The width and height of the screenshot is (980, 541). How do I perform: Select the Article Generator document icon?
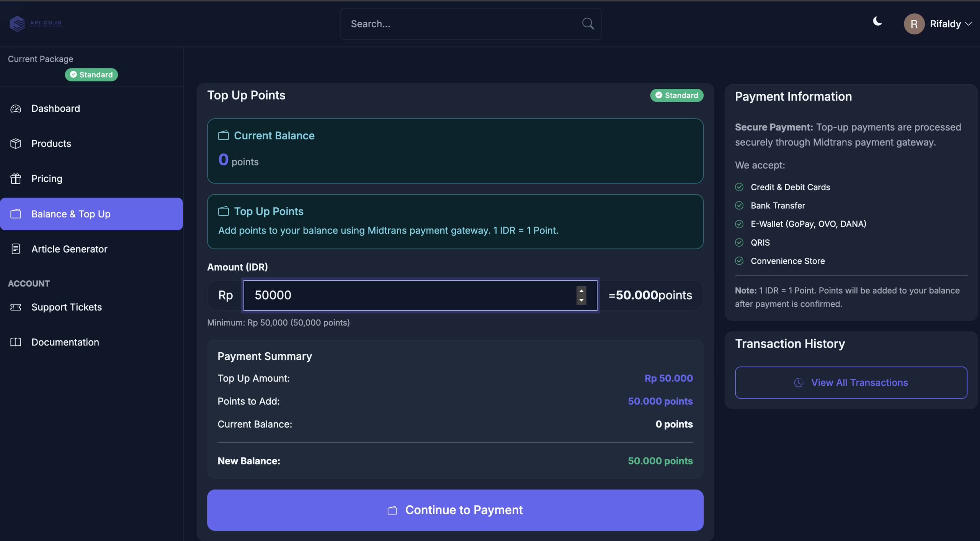pos(16,249)
